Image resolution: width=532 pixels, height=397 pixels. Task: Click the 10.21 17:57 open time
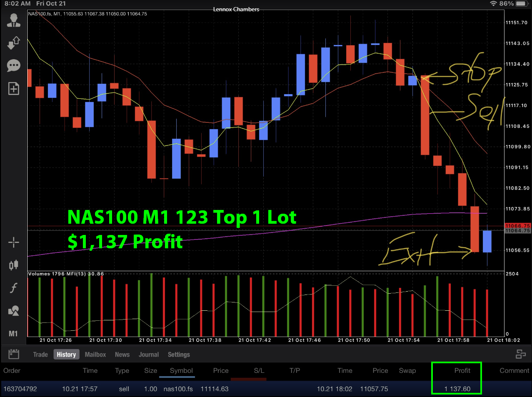80,389
